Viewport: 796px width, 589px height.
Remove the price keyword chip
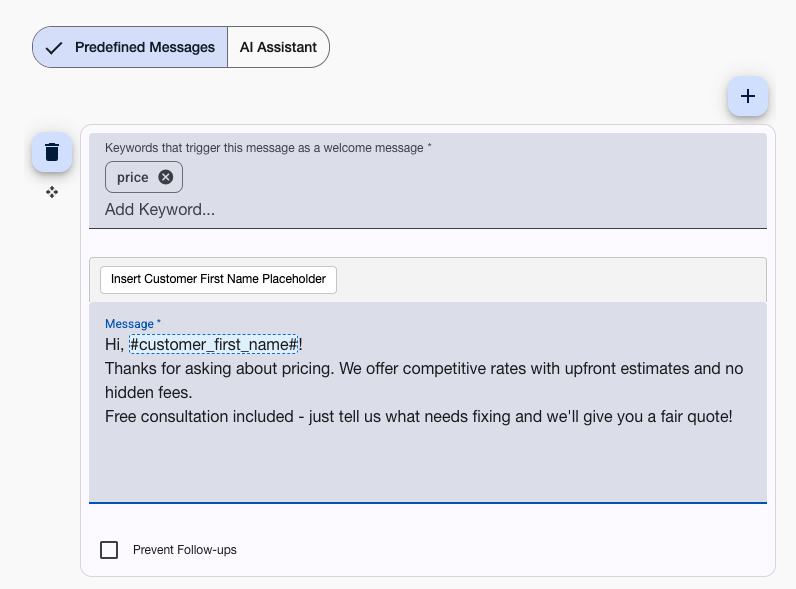pos(166,177)
